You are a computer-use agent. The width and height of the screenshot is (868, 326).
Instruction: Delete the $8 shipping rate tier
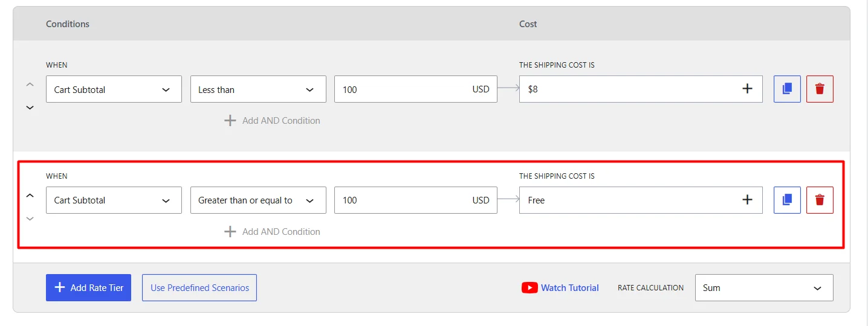point(820,89)
